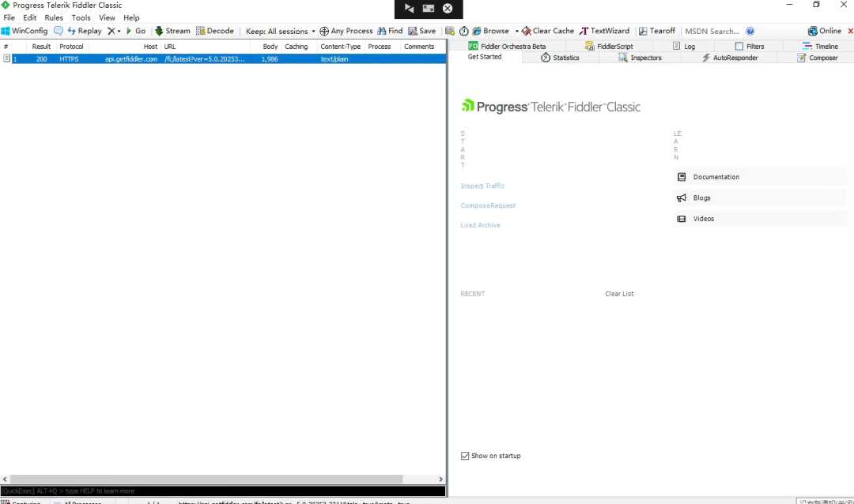Screen dimensions: 854x504
Task: Open Find sessions tool
Action: tap(390, 31)
